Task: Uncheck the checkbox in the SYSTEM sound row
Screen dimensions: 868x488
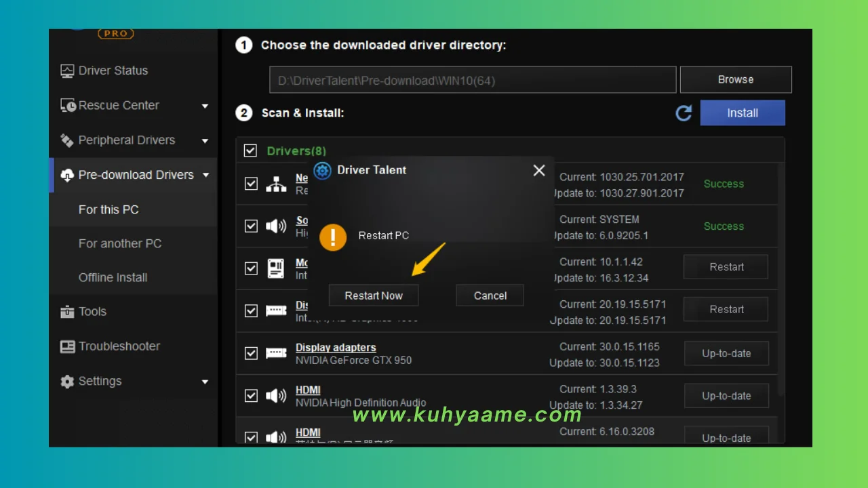Action: point(251,226)
